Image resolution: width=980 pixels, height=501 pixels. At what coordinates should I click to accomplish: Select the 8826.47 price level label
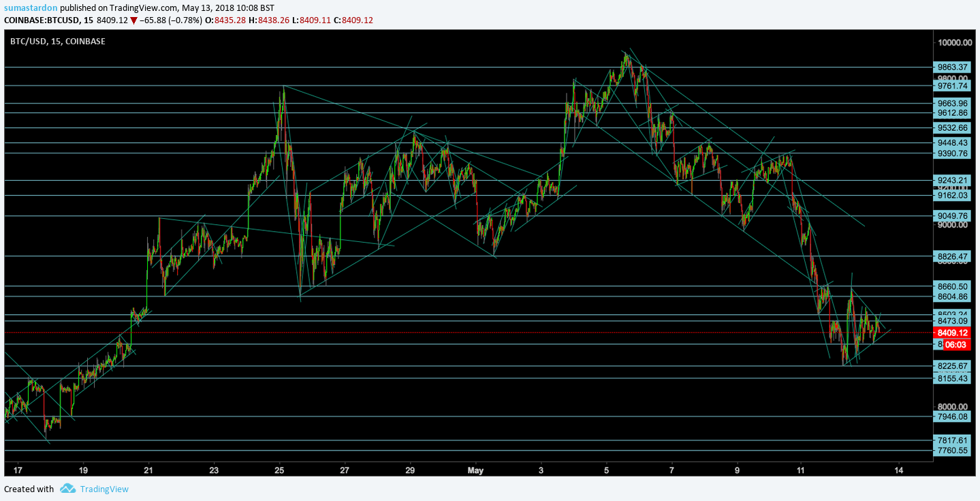pyautogui.click(x=953, y=257)
